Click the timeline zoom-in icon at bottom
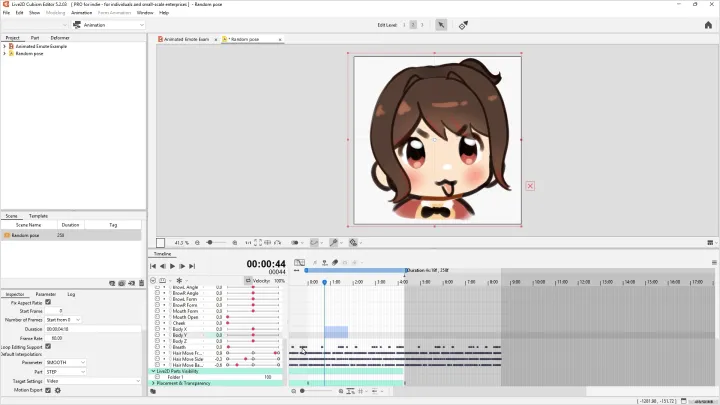 tap(341, 391)
